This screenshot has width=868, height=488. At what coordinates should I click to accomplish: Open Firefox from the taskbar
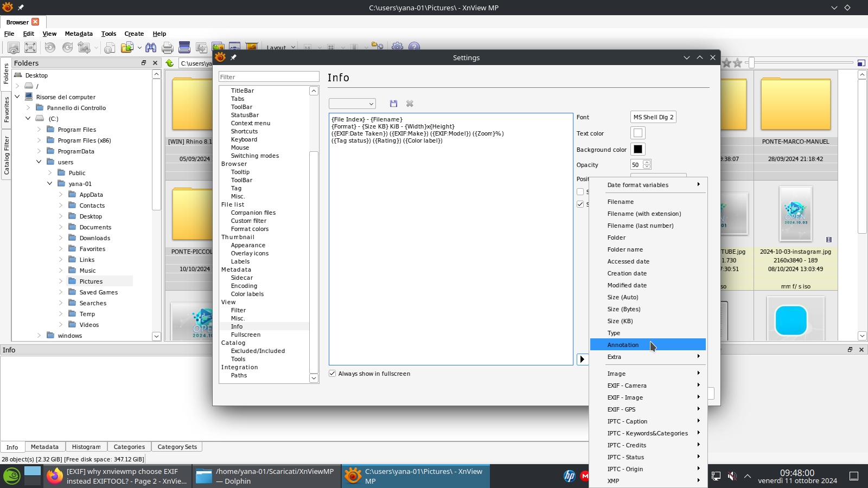54,476
